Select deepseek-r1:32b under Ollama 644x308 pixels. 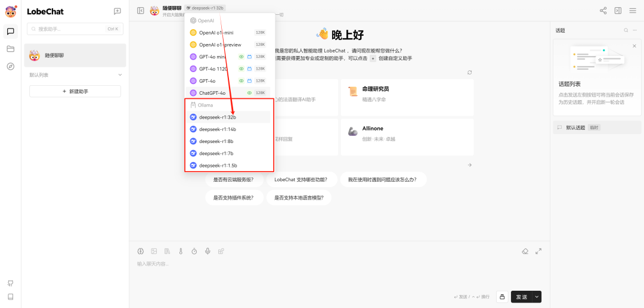(x=228, y=117)
